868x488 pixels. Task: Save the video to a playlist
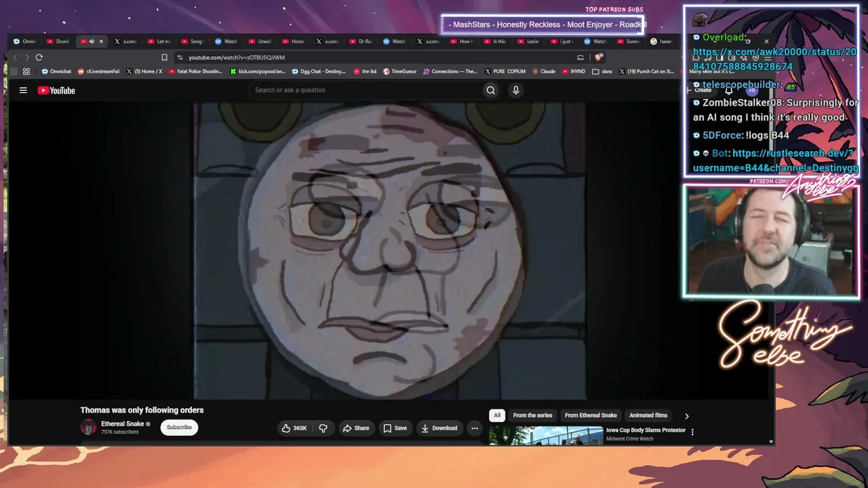395,428
